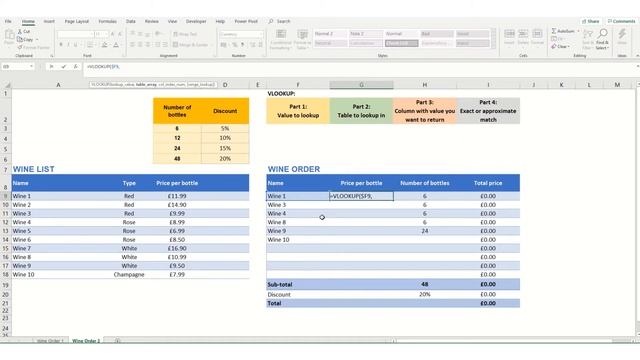Activate the Format Painter
640x360 pixels.
tap(34, 48)
